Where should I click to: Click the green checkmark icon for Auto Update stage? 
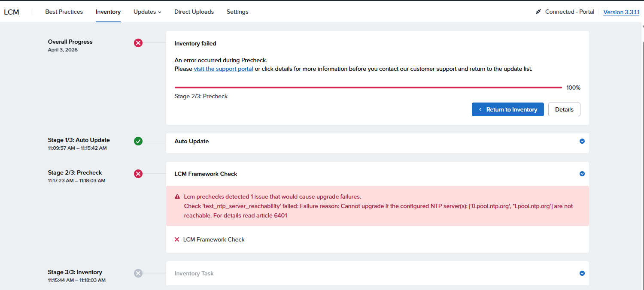(x=138, y=141)
